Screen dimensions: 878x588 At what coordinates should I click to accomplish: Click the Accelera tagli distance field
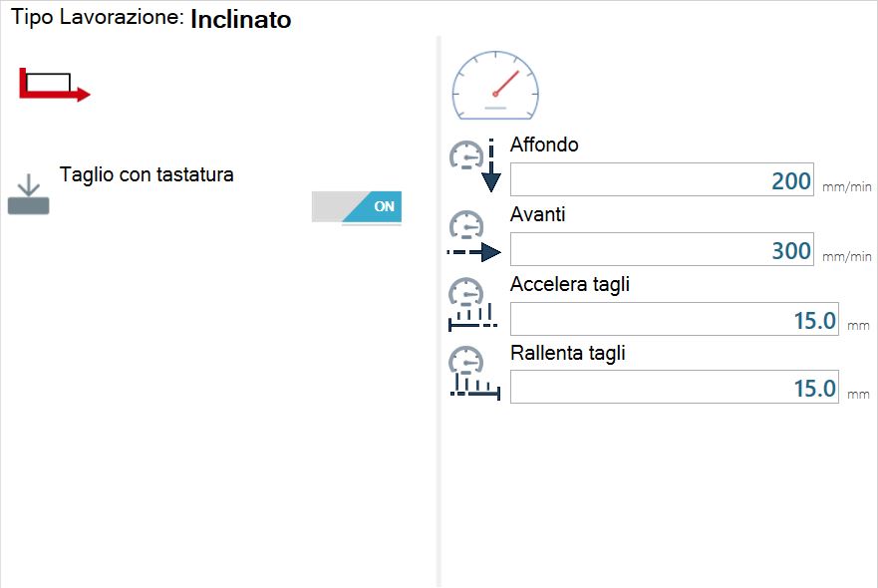[x=674, y=319]
